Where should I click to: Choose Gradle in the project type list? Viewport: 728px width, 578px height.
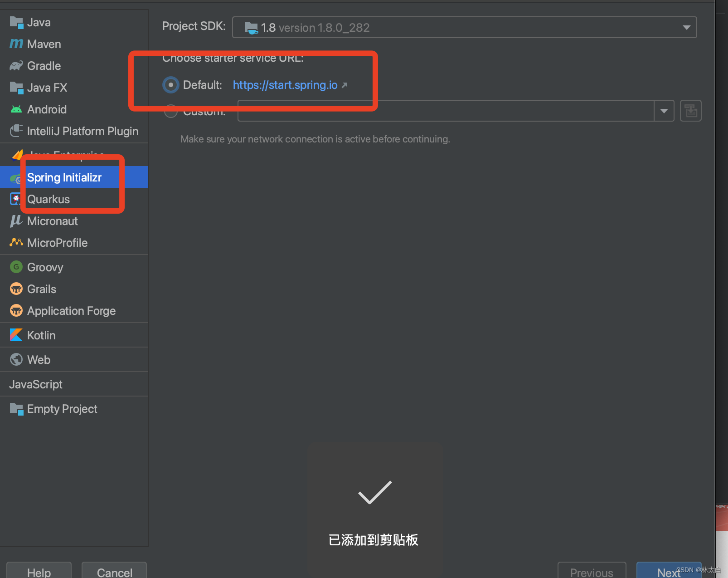point(74,66)
